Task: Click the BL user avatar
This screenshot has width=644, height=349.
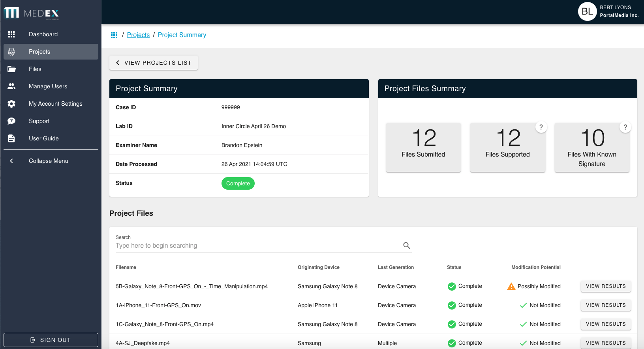Action: pyautogui.click(x=587, y=11)
